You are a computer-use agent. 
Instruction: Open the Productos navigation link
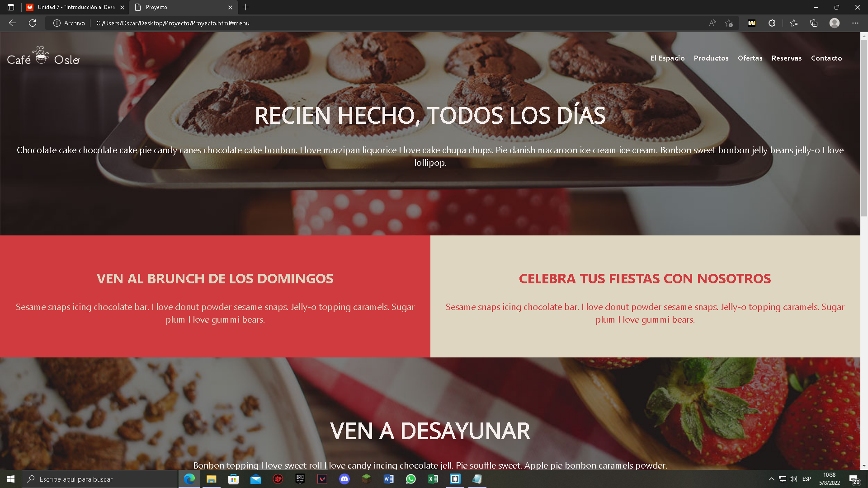711,58
